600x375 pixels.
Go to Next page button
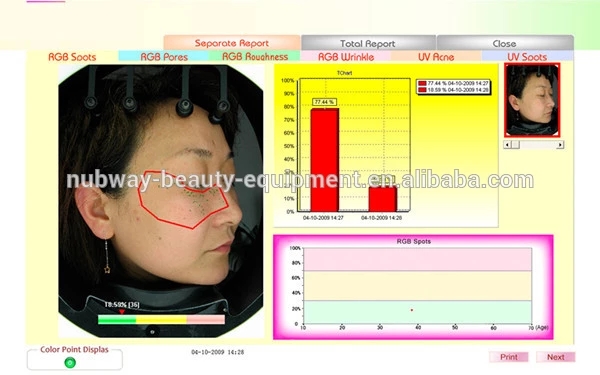point(556,357)
